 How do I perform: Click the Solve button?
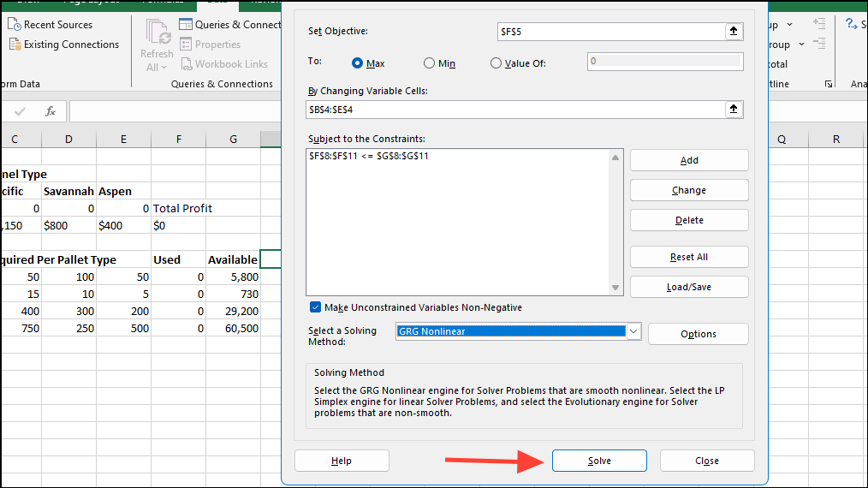[x=599, y=461]
